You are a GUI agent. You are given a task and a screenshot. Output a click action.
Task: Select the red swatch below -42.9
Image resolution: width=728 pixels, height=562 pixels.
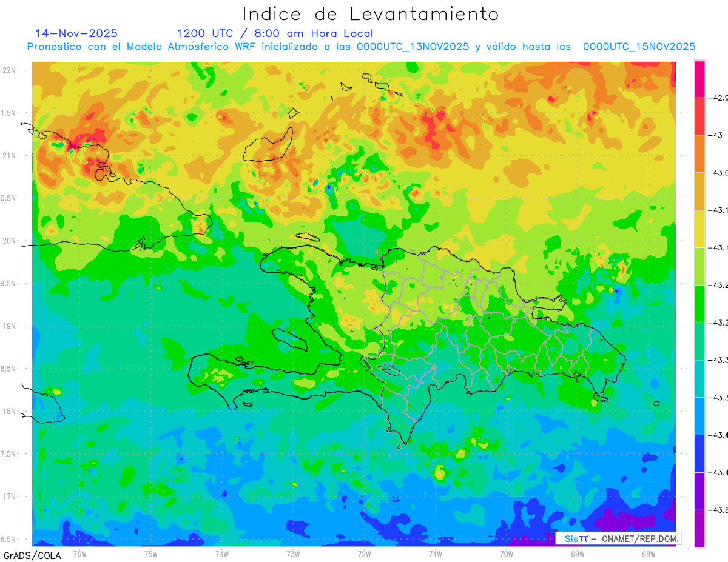(699, 116)
